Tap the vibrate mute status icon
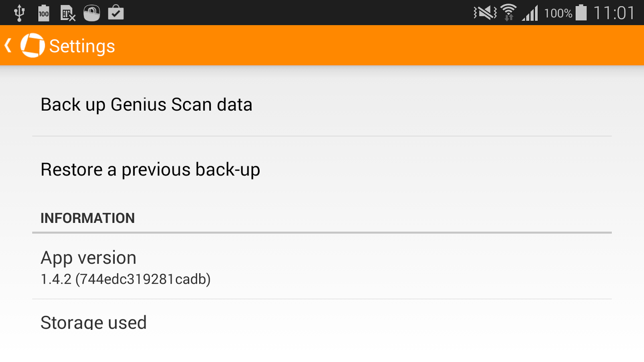The width and height of the screenshot is (644, 362). click(x=485, y=13)
